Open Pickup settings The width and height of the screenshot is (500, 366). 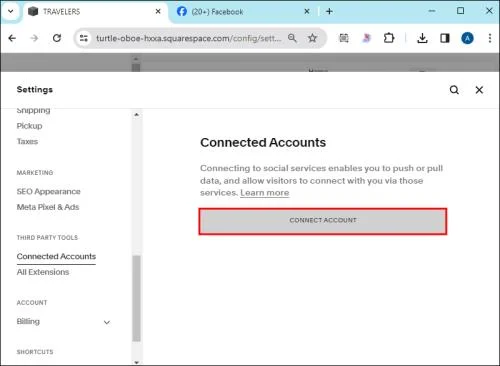(29, 126)
